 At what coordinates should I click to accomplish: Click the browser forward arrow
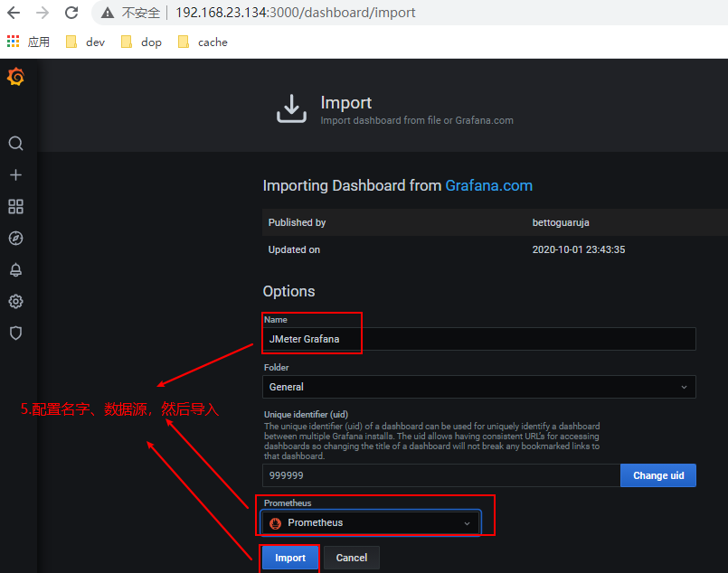43,13
